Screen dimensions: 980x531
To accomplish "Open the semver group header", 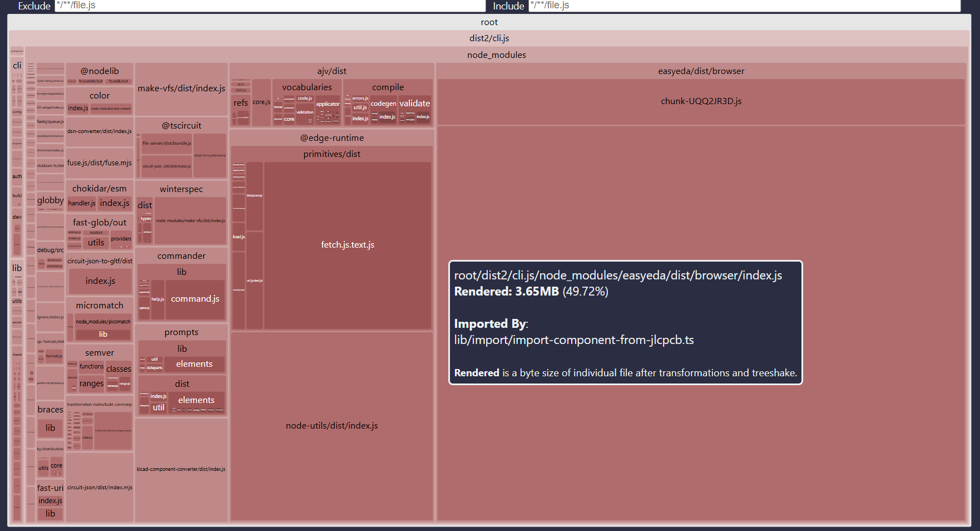I will tap(100, 353).
